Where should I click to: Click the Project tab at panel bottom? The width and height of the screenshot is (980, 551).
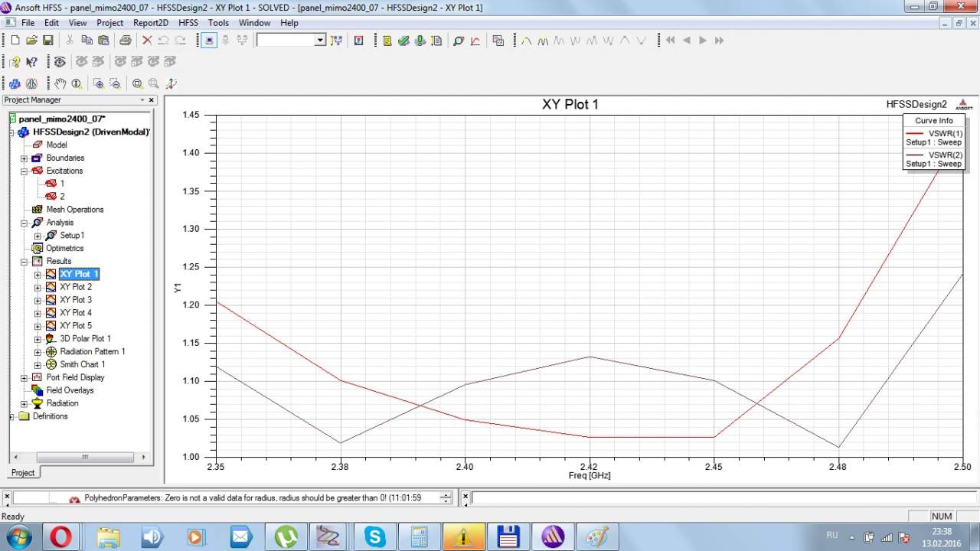pyautogui.click(x=23, y=472)
